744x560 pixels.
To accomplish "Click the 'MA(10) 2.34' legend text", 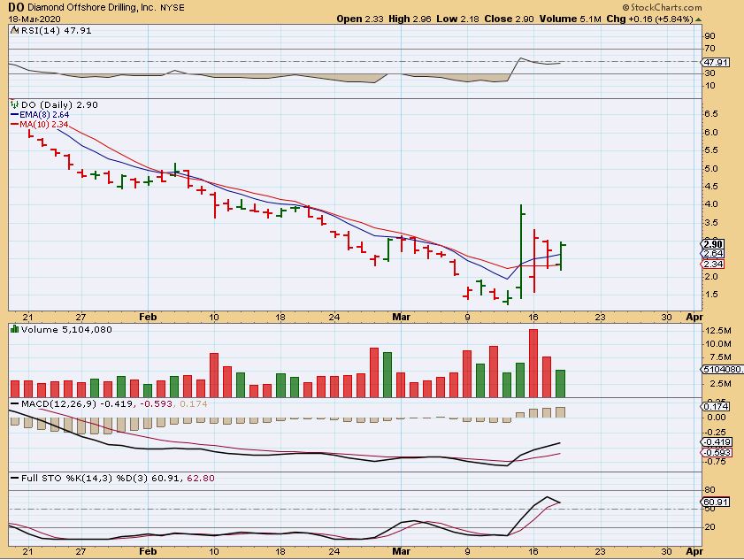I will tap(43, 125).
